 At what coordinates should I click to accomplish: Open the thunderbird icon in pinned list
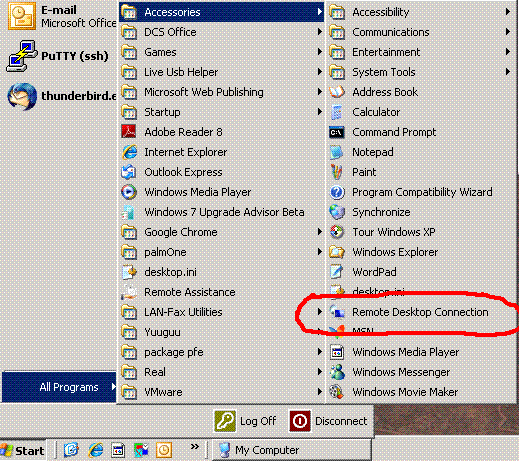(22, 96)
